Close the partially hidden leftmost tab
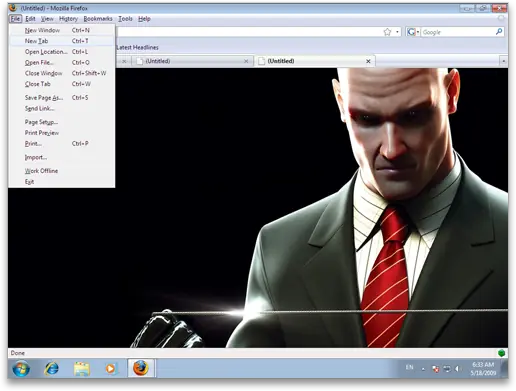The image size is (516, 391). [x=124, y=61]
